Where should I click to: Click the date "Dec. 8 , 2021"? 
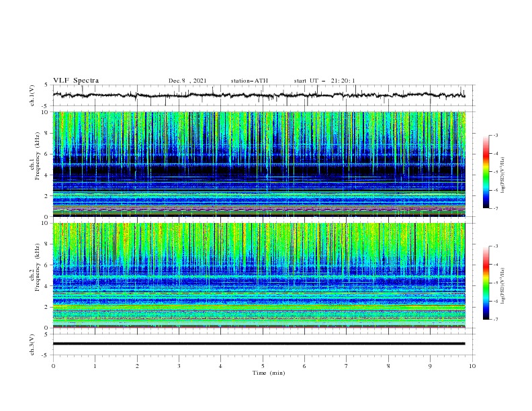187,81
